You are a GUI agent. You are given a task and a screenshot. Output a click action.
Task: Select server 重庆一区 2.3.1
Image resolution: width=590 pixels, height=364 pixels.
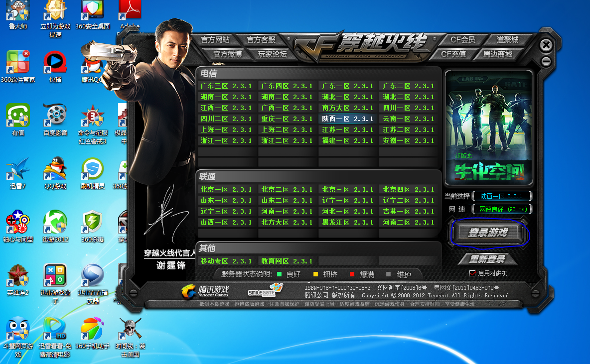[287, 119]
